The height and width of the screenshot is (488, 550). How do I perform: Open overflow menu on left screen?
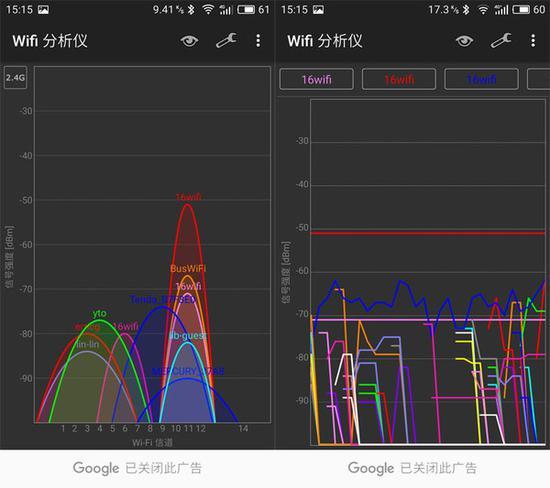tap(258, 41)
